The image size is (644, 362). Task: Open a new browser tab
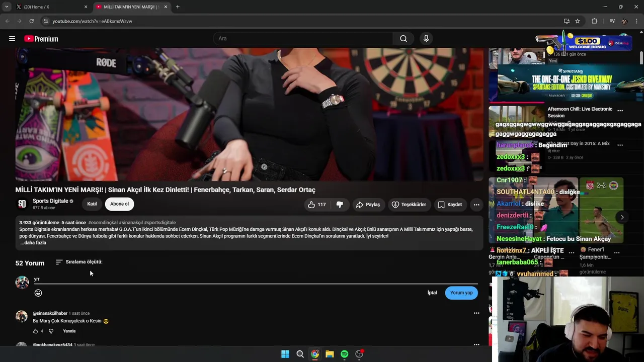coord(178,7)
